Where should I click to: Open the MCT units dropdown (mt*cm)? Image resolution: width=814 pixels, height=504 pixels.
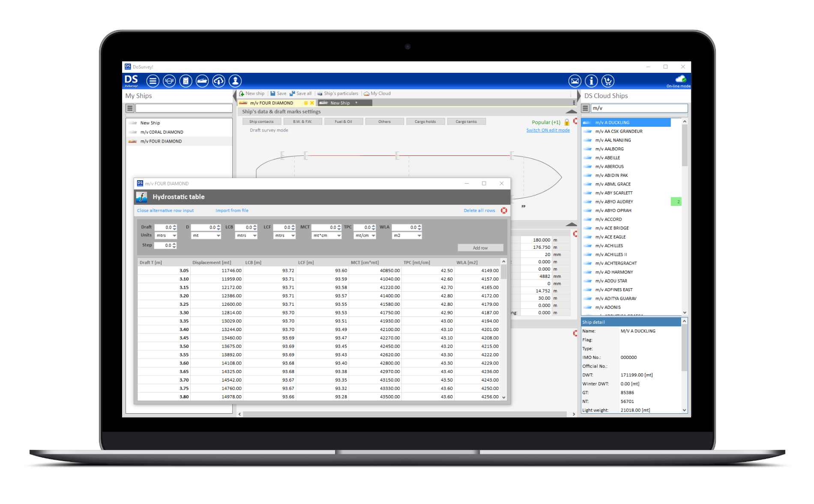pyautogui.click(x=326, y=236)
